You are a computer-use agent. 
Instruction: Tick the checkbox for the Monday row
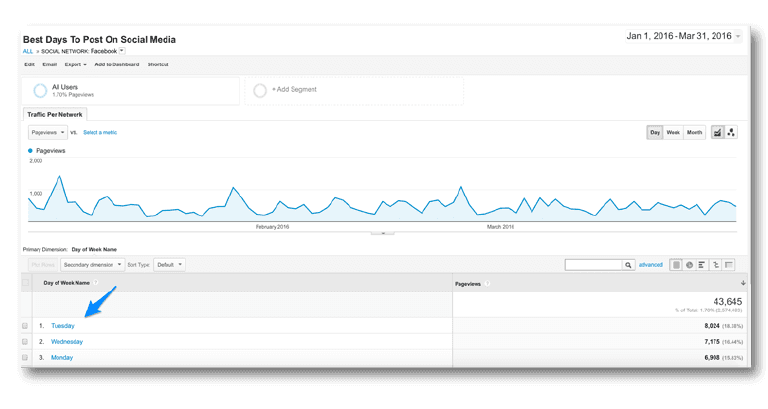click(x=25, y=357)
